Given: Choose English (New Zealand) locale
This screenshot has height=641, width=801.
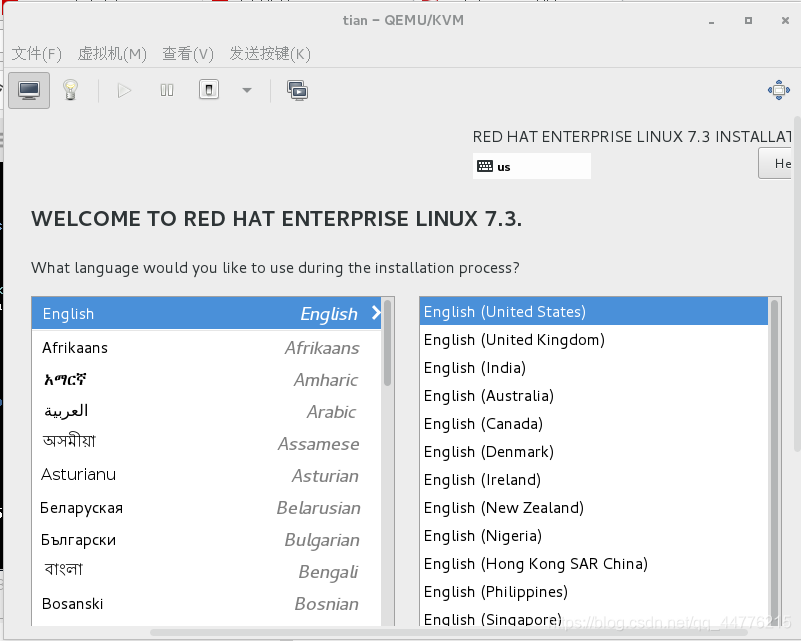Looking at the screenshot, I should (594, 508).
